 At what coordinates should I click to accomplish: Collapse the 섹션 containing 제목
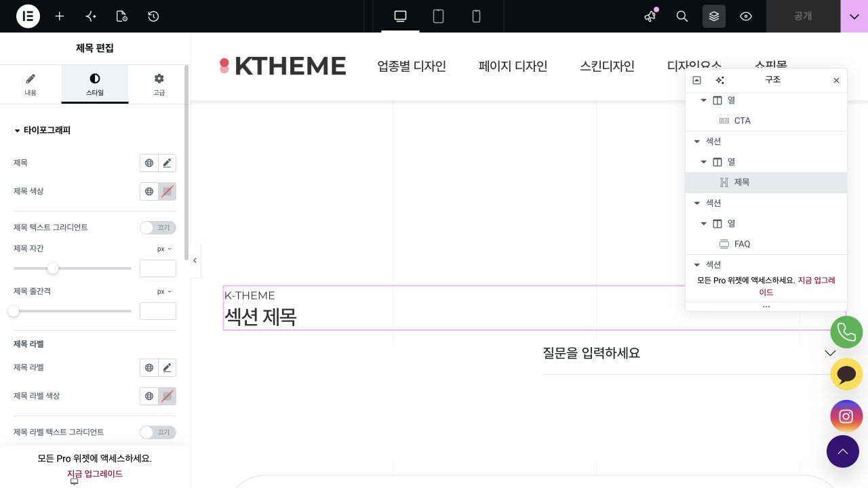point(696,142)
